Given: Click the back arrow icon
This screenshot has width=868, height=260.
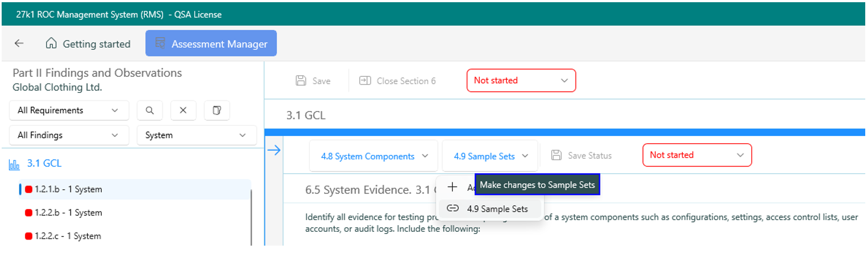Looking at the screenshot, I should [19, 44].
